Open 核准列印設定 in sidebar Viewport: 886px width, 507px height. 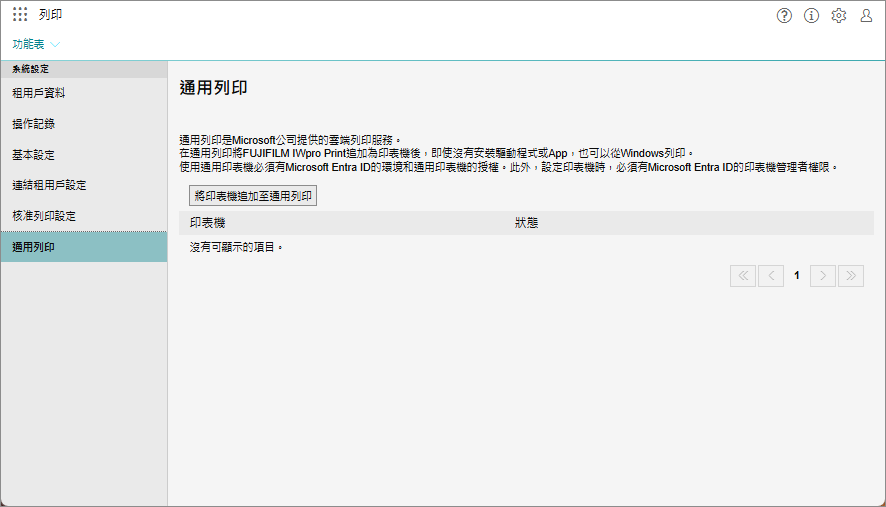tap(44, 216)
